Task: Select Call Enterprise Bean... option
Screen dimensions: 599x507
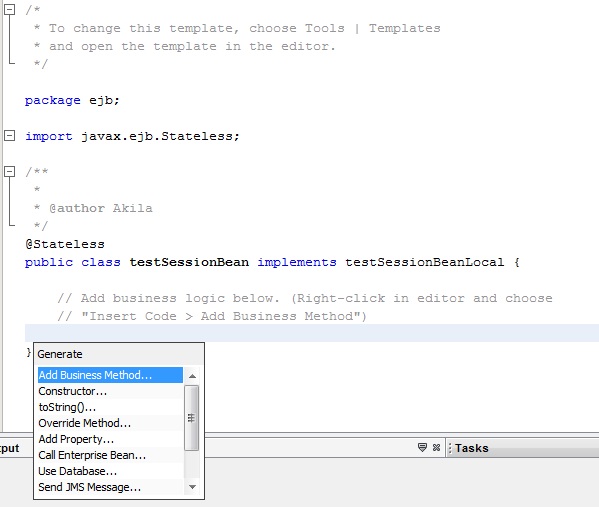Action: coord(110,455)
